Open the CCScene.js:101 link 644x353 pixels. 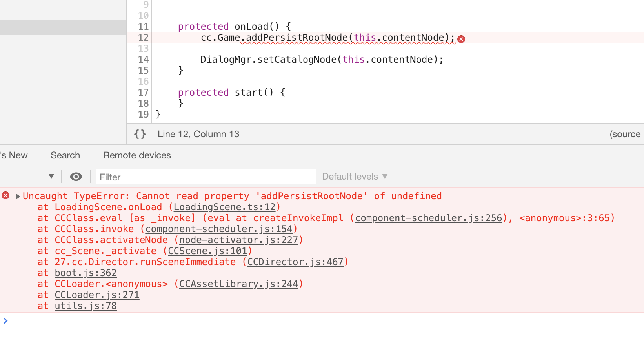click(207, 251)
